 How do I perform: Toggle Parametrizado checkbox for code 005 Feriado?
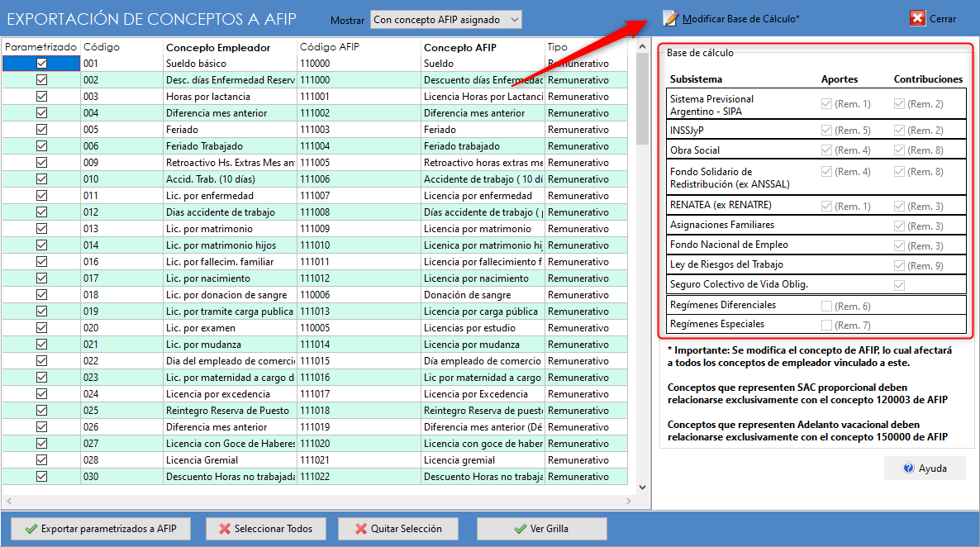42,130
